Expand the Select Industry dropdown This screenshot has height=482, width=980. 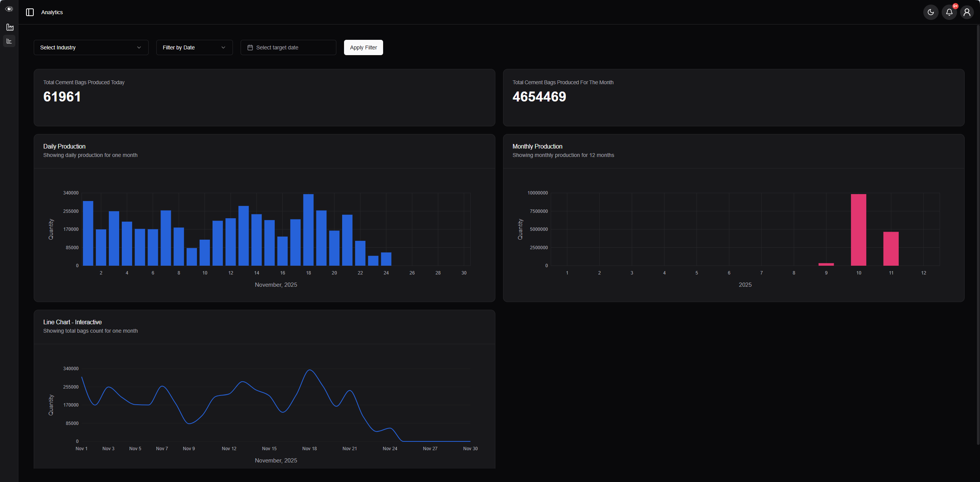click(x=91, y=47)
